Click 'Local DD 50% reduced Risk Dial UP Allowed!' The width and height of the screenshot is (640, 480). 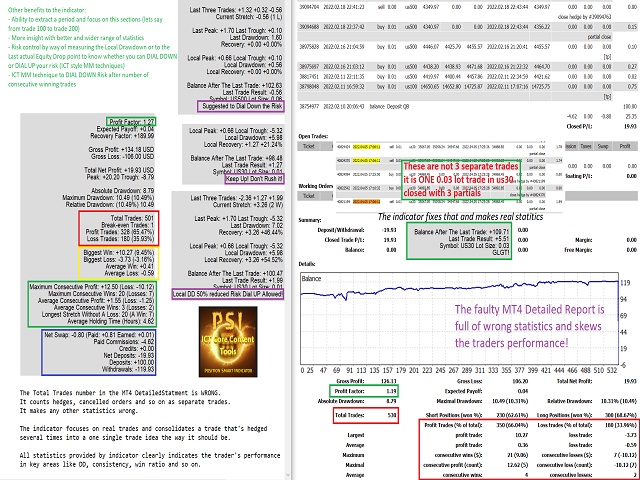[x=227, y=294]
